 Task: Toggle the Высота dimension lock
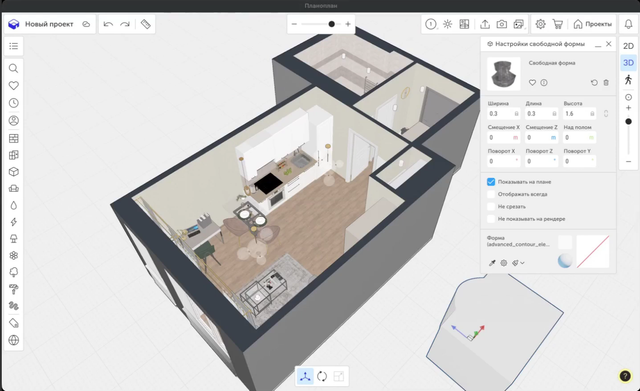pos(592,113)
